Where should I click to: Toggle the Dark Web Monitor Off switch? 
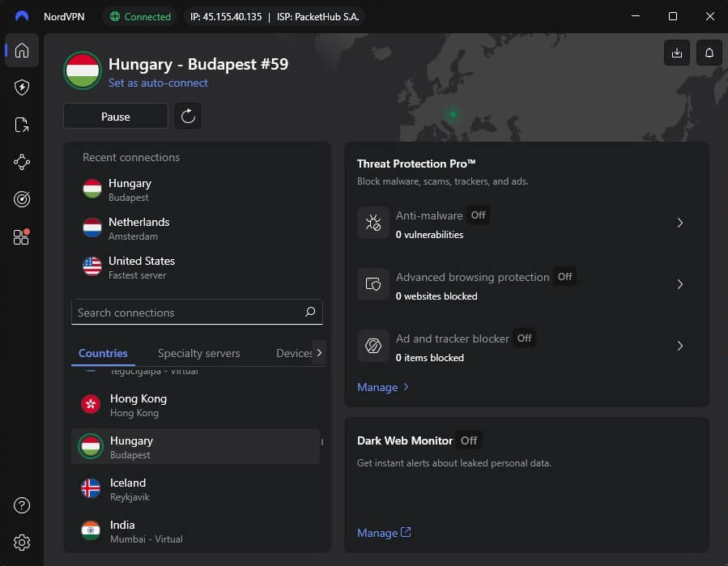468,440
